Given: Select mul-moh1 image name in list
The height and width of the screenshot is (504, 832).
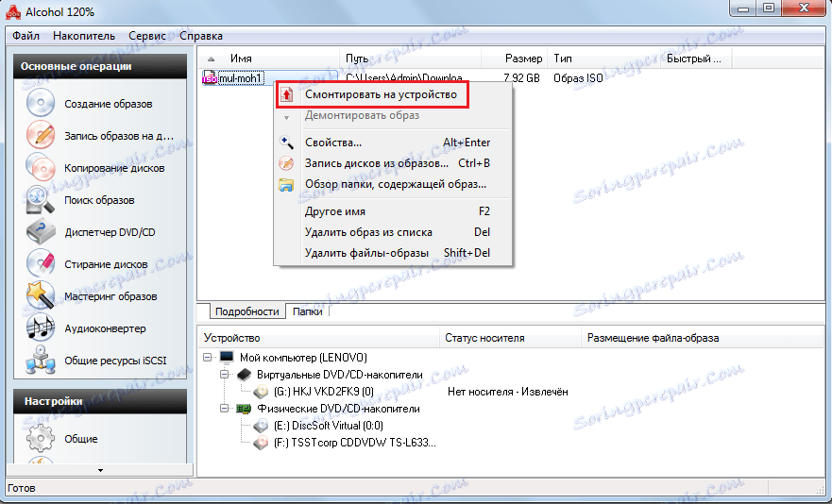Looking at the screenshot, I should point(241,78).
